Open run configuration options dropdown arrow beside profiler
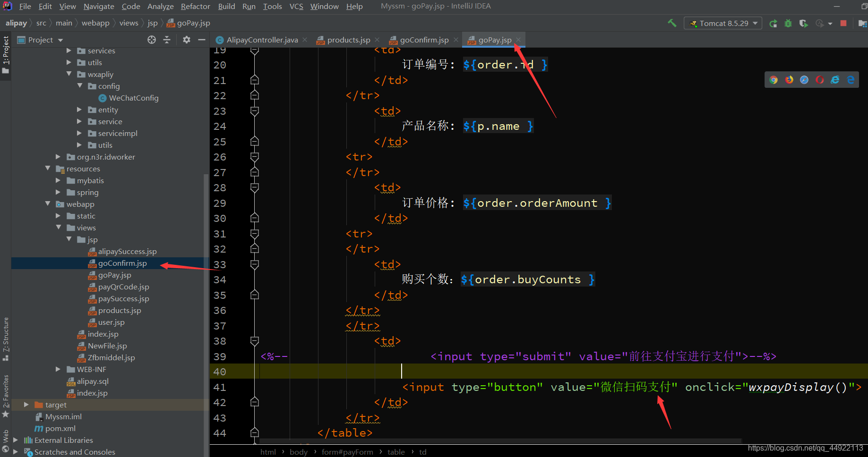The height and width of the screenshot is (457, 868). pos(830,23)
